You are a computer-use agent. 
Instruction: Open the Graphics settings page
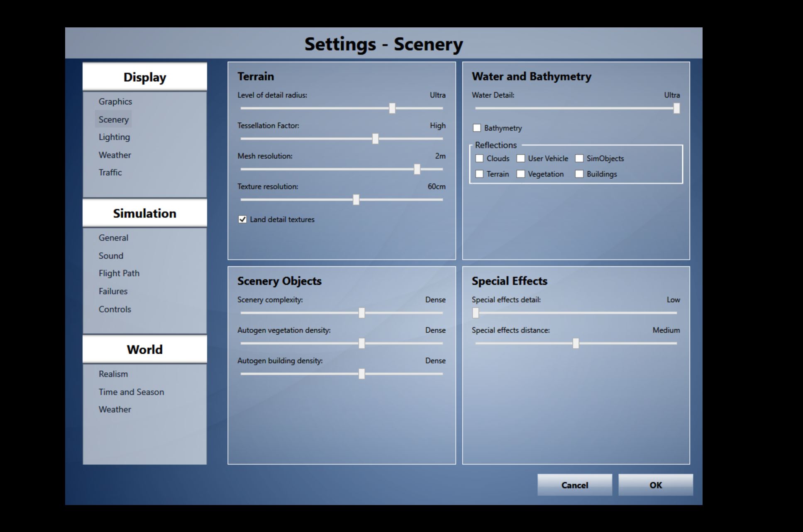[x=115, y=102]
